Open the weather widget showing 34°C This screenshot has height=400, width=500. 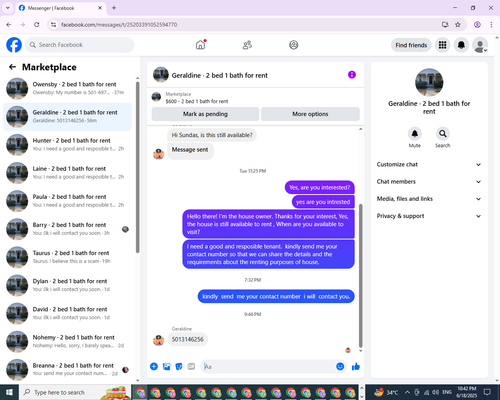386,392
